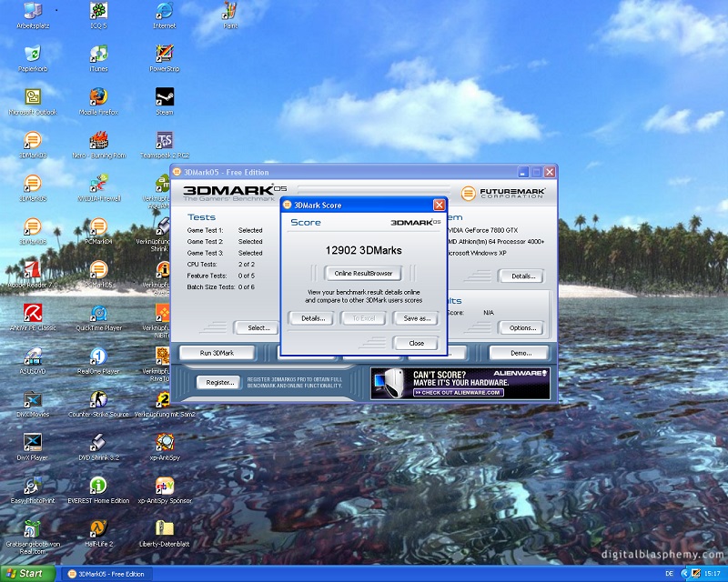Screen dimensions: 728x582
Task: Select the DivX Movies shortcut
Action: click(x=33, y=404)
